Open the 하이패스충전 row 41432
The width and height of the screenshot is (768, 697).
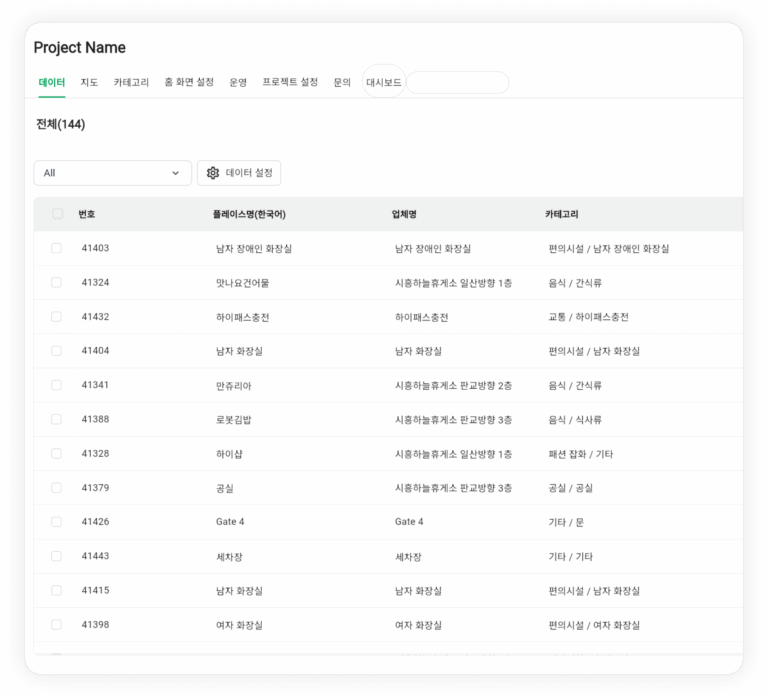pos(388,317)
